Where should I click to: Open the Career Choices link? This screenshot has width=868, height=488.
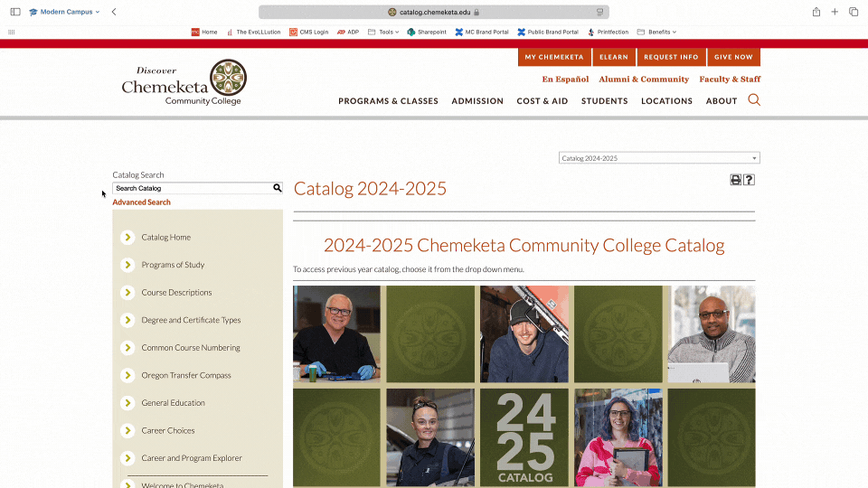click(x=168, y=430)
